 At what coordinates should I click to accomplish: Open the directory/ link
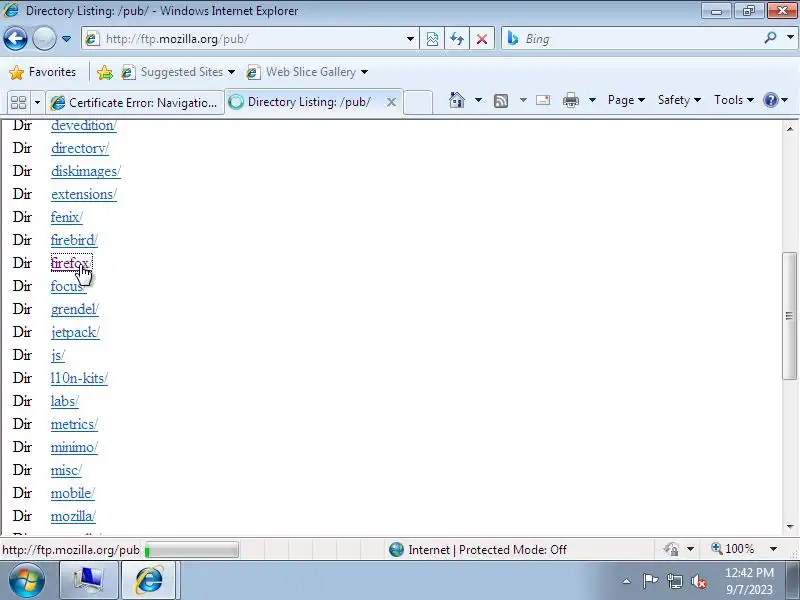[x=80, y=148]
